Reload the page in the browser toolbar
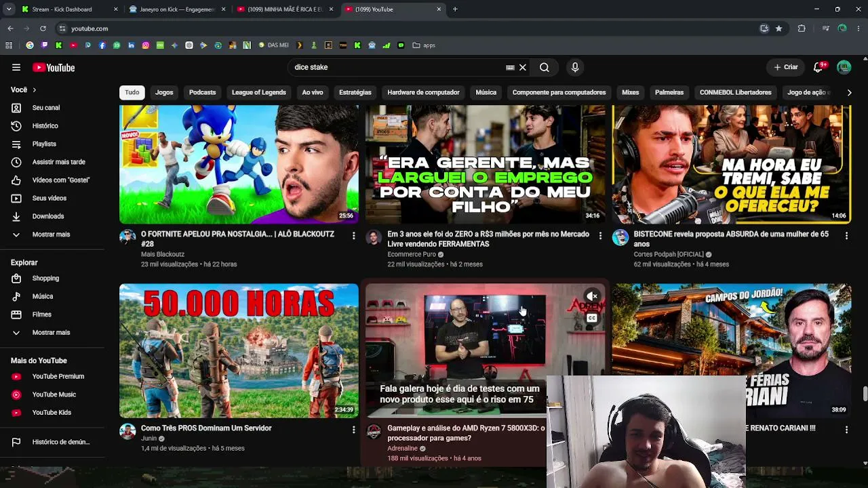 [43, 28]
